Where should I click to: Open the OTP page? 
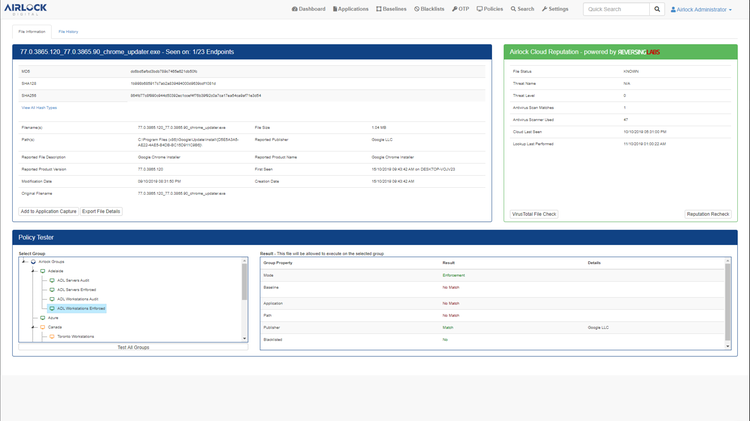[461, 9]
